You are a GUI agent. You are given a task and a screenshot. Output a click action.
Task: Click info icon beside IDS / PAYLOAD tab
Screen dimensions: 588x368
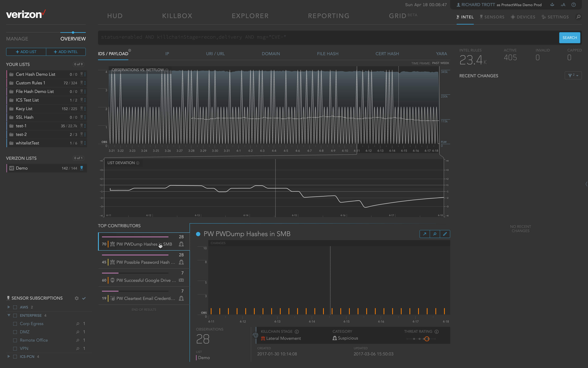[x=130, y=50]
